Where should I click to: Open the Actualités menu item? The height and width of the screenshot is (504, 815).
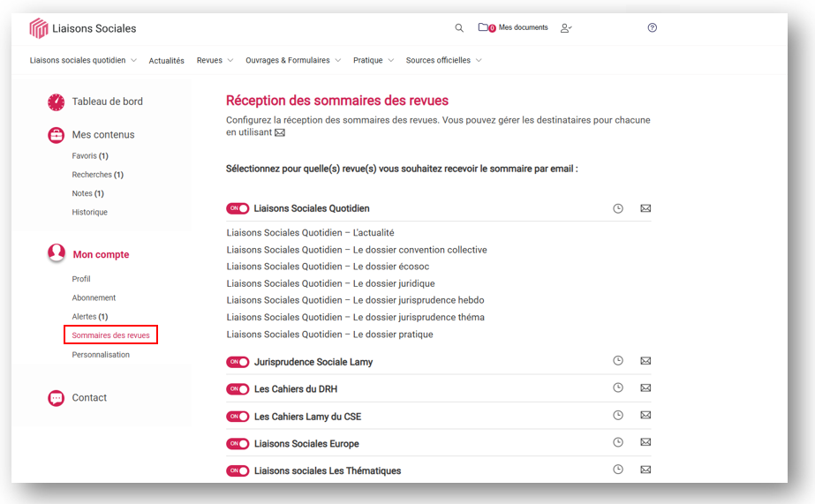[166, 61]
